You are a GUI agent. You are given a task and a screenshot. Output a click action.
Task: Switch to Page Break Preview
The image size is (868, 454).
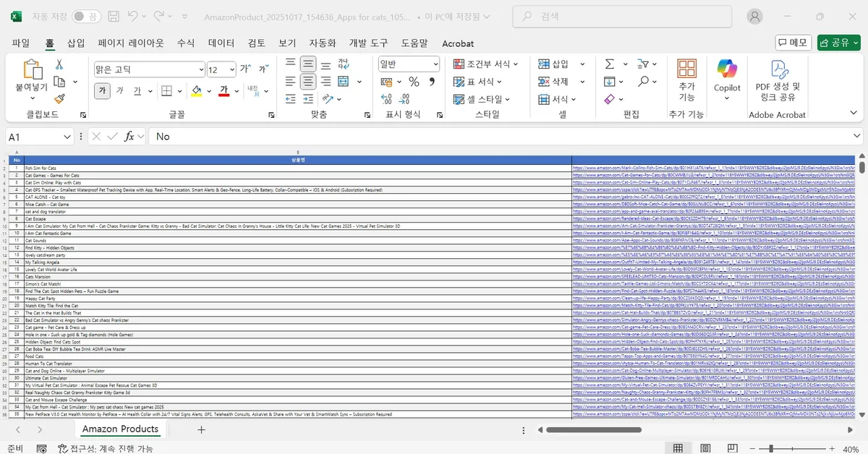731,448
